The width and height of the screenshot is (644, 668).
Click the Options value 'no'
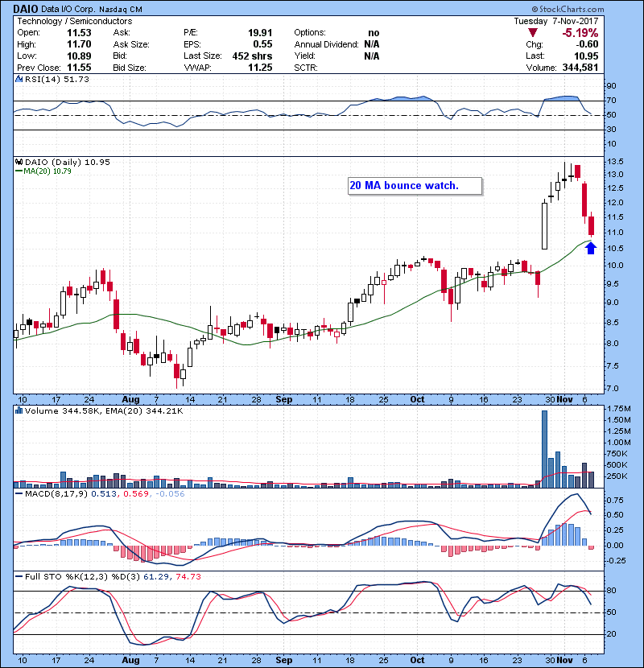tap(374, 33)
